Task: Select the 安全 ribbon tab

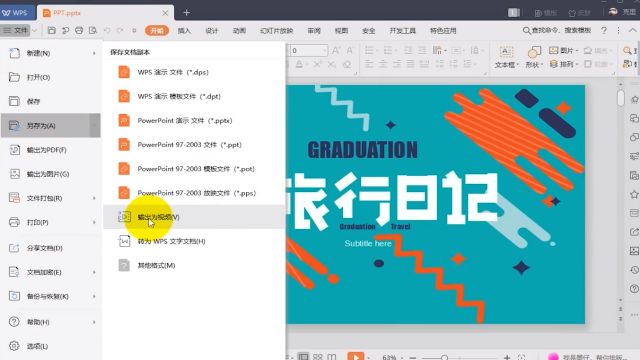Action: [369, 31]
